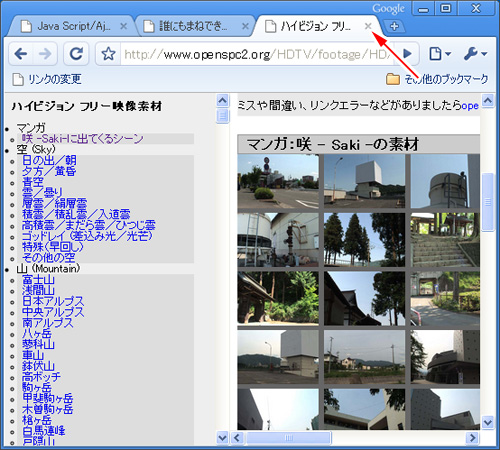Open the 夕方／黄昏 link
Image resolution: width=500 pixels, height=450 pixels.
click(49, 171)
